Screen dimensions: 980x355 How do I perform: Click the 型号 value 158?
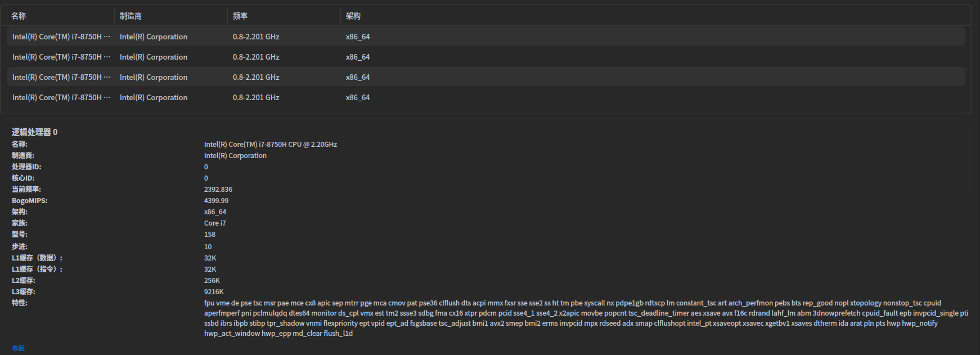click(210, 235)
